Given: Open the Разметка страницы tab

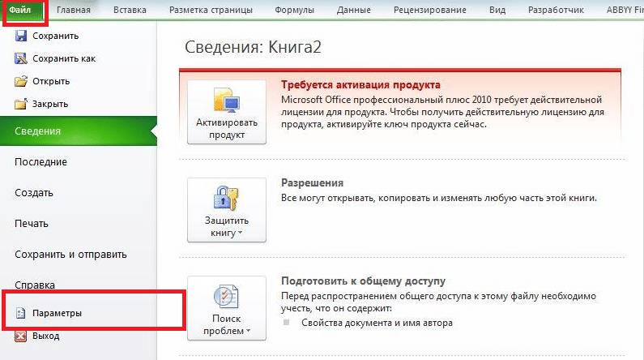Looking at the screenshot, I should [211, 10].
